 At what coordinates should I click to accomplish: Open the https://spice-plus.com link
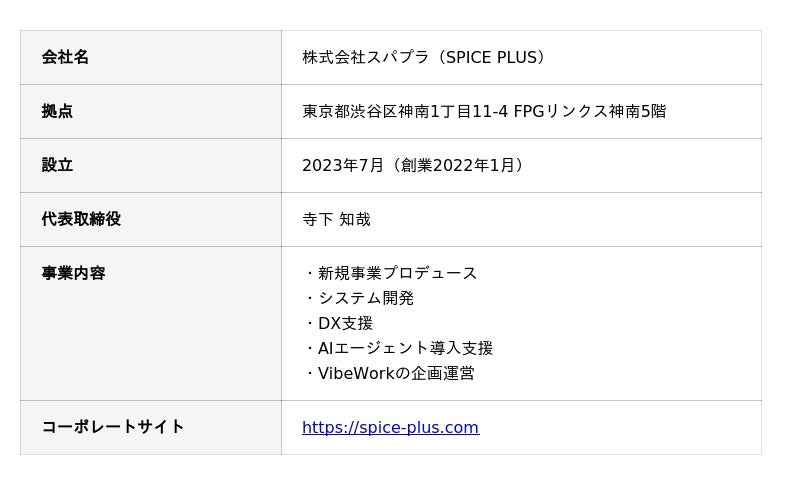(390, 428)
